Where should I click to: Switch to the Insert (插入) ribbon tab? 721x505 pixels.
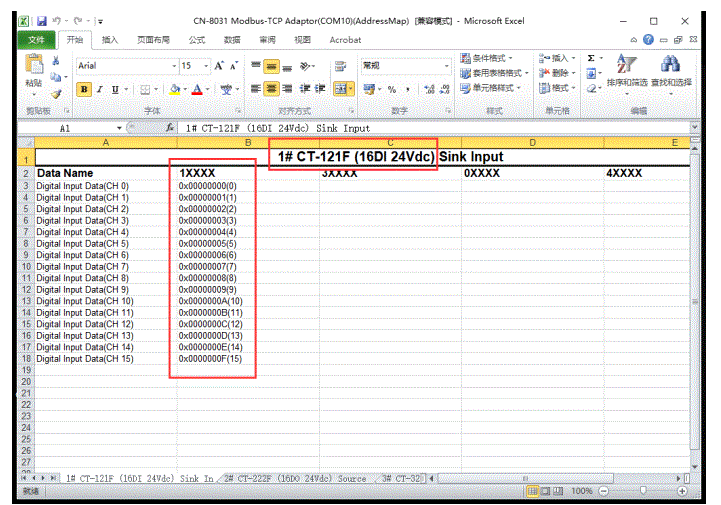pyautogui.click(x=109, y=40)
